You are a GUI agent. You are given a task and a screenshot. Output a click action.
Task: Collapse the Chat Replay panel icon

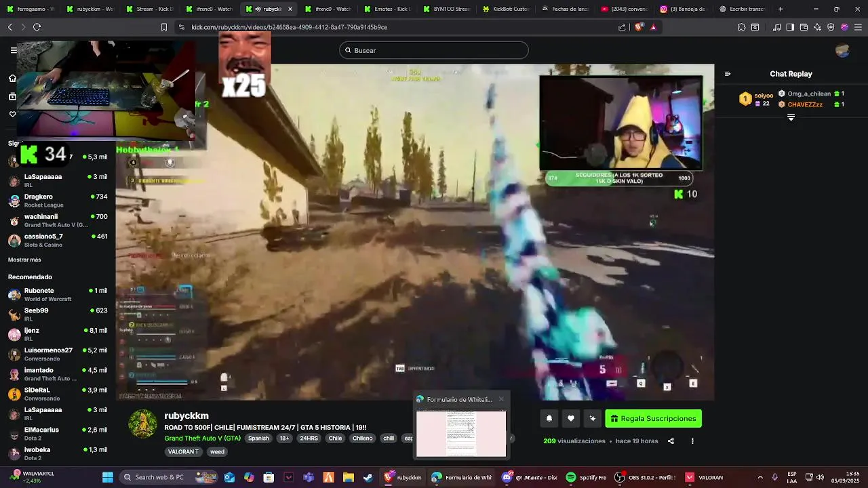coord(728,74)
